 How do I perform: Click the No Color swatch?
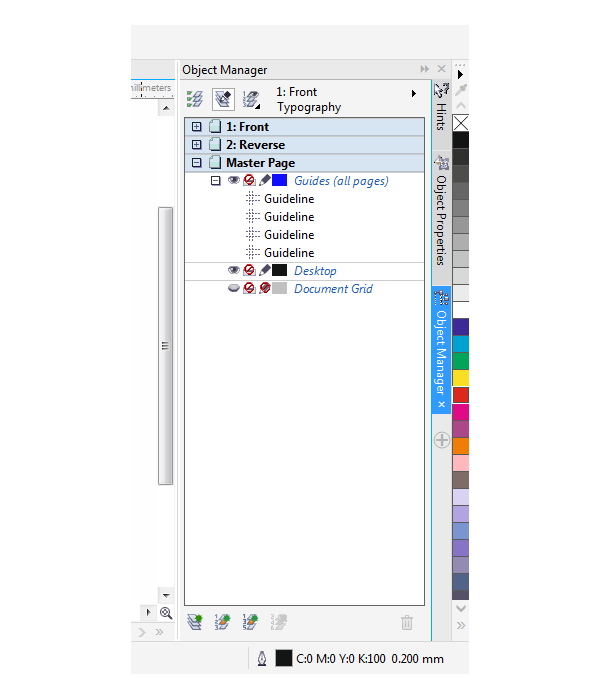461,123
